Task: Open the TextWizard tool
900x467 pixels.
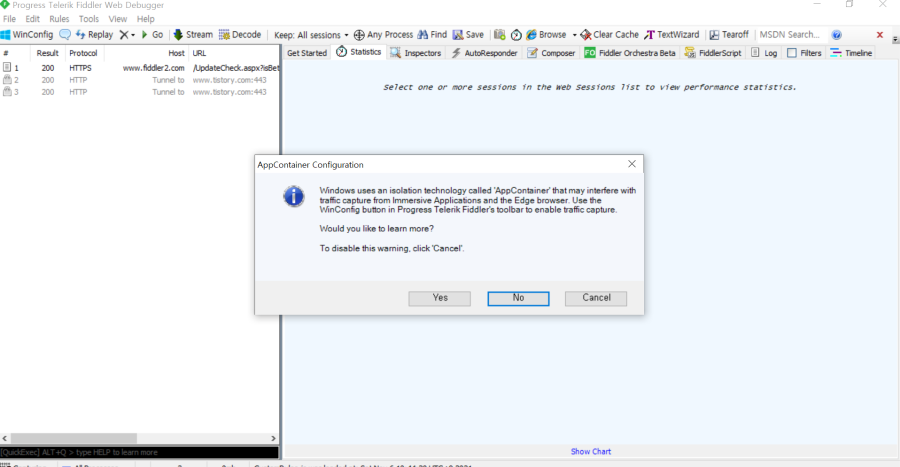Action: 672,34
